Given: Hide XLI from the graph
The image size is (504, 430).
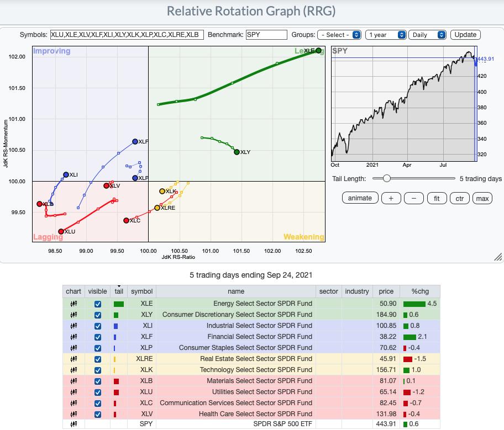Looking at the screenshot, I should coord(98,326).
